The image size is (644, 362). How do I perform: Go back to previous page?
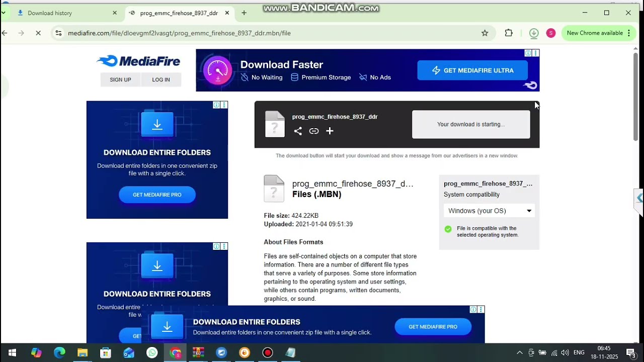pos(5,33)
